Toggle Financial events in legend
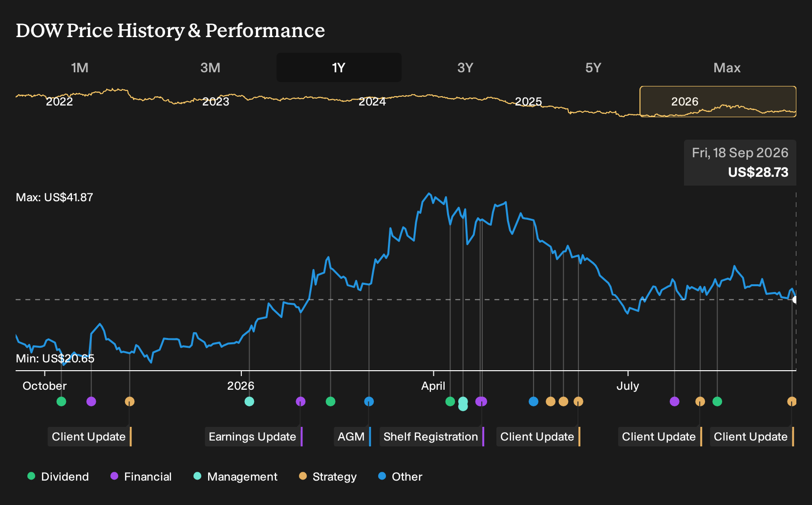This screenshot has width=812, height=505. (x=141, y=477)
